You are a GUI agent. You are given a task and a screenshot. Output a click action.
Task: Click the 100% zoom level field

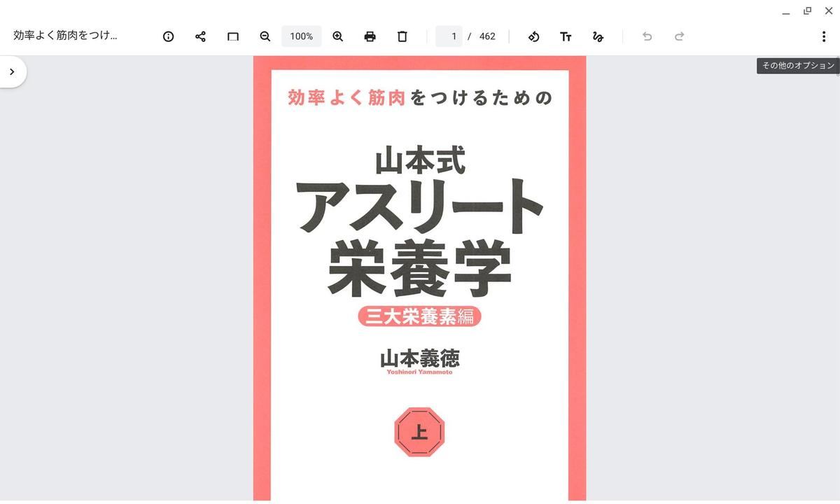pos(302,36)
